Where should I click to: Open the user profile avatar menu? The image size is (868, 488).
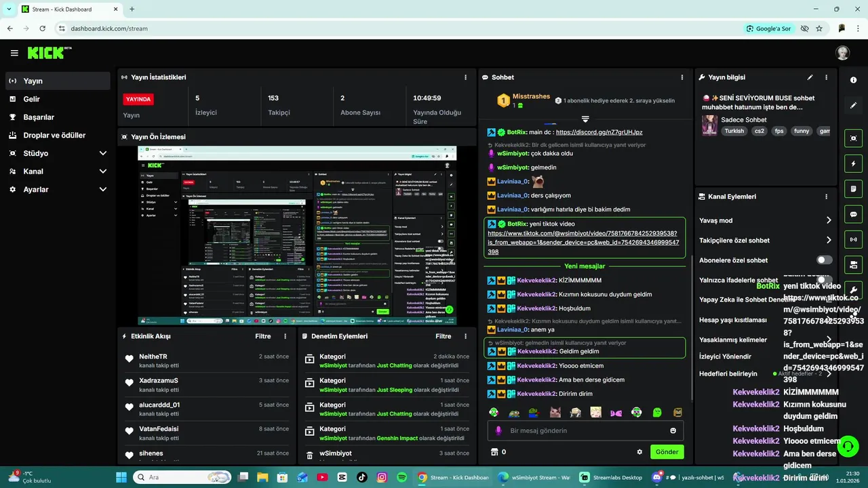click(842, 53)
